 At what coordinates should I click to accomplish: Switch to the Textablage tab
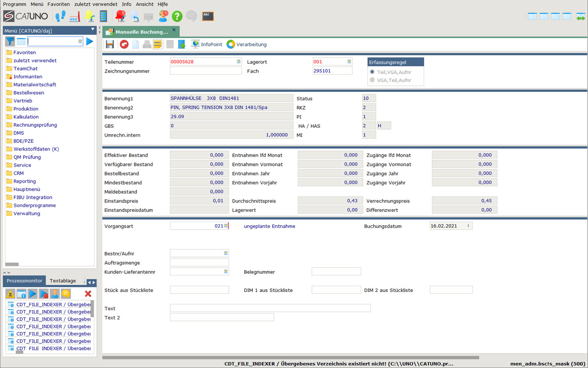coord(63,281)
